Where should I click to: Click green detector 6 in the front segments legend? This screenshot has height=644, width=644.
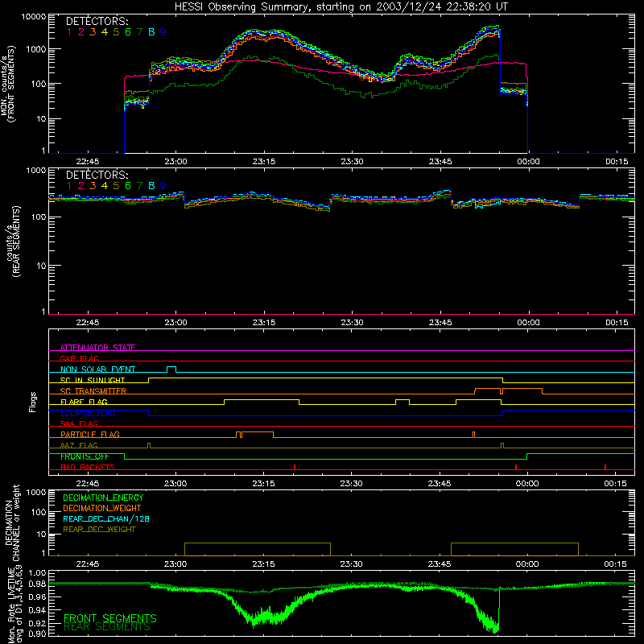(128, 32)
